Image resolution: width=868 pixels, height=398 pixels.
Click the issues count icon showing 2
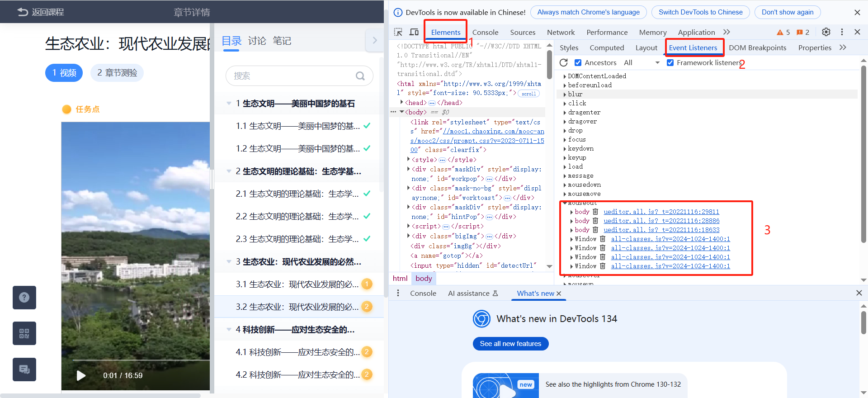[803, 32]
